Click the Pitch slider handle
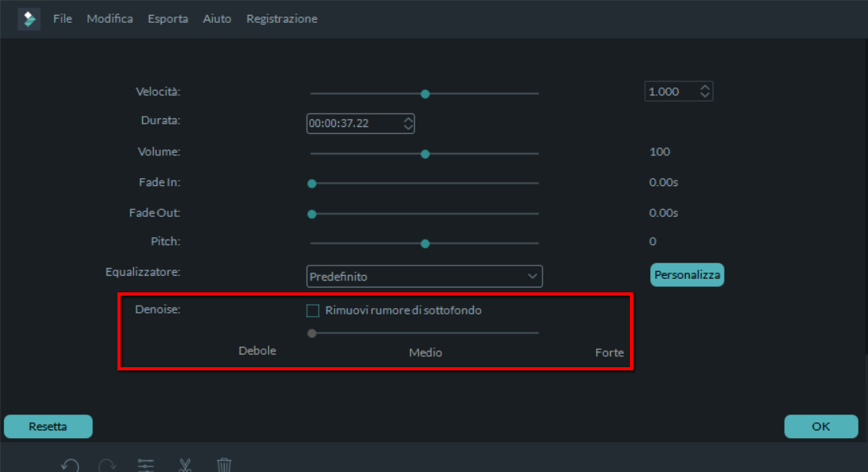 [x=425, y=244]
